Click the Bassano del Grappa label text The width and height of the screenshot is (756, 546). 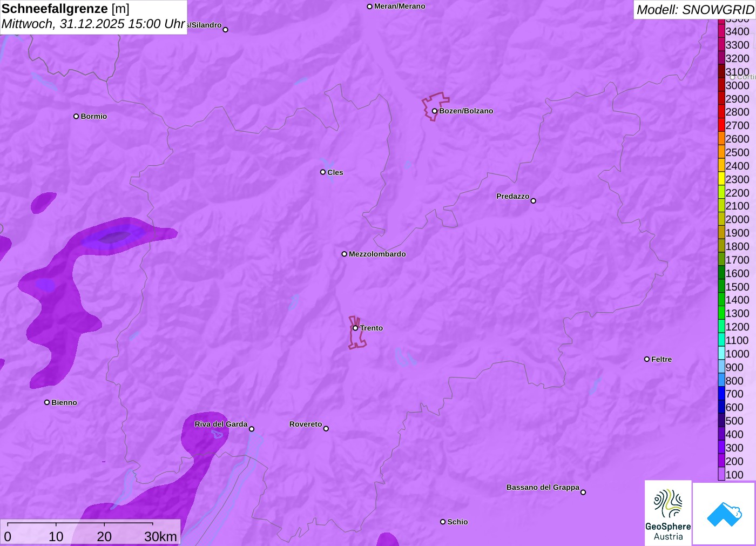pyautogui.click(x=543, y=487)
